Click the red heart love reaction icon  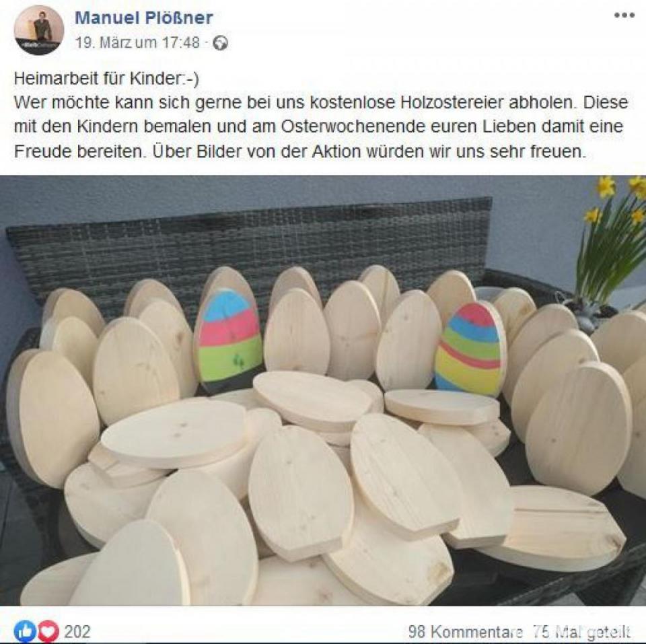(x=48, y=631)
